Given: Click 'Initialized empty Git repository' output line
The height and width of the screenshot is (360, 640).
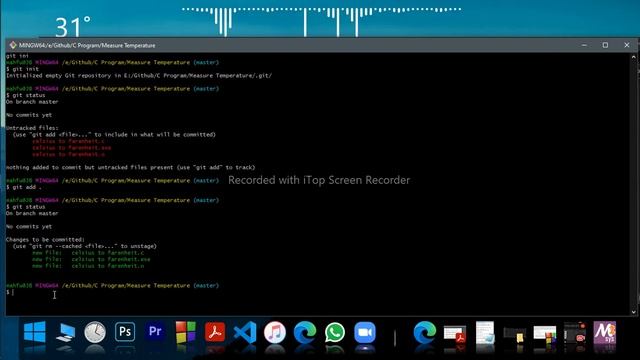Looking at the screenshot, I should click(x=139, y=76).
